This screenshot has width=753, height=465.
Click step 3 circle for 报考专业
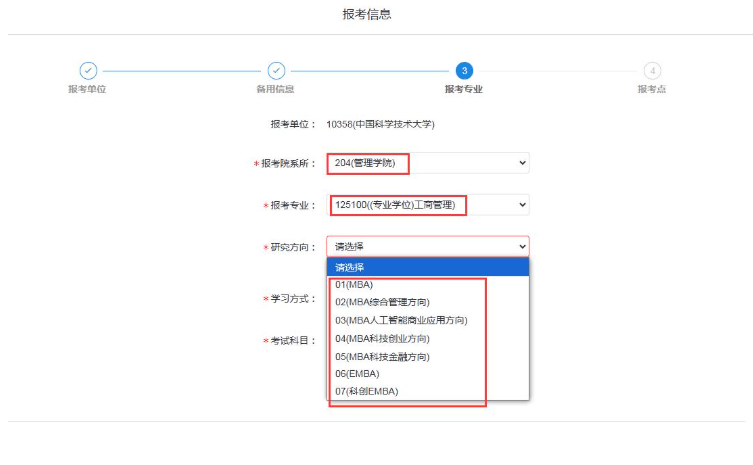point(464,71)
